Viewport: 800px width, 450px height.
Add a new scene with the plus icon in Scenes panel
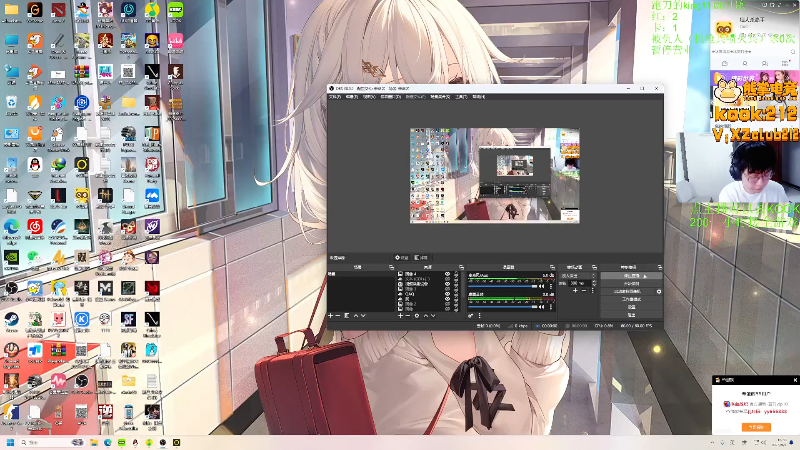click(x=331, y=316)
